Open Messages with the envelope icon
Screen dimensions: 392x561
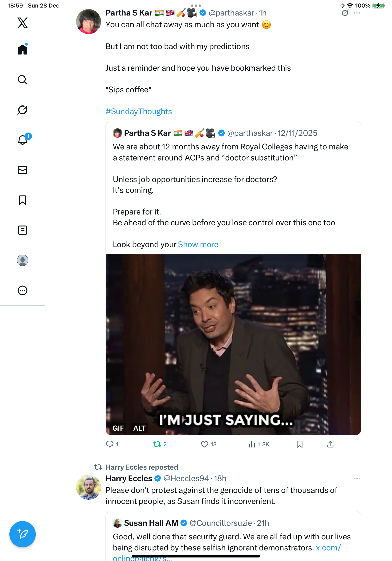(23, 170)
